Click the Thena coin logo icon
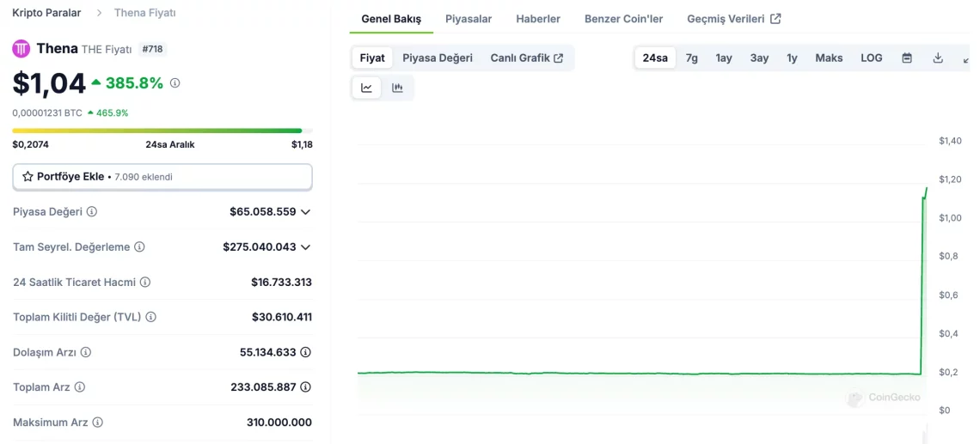The width and height of the screenshot is (980, 444). (x=21, y=49)
